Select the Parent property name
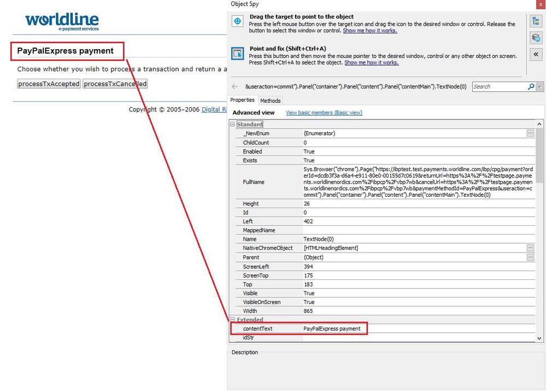 (x=251, y=257)
